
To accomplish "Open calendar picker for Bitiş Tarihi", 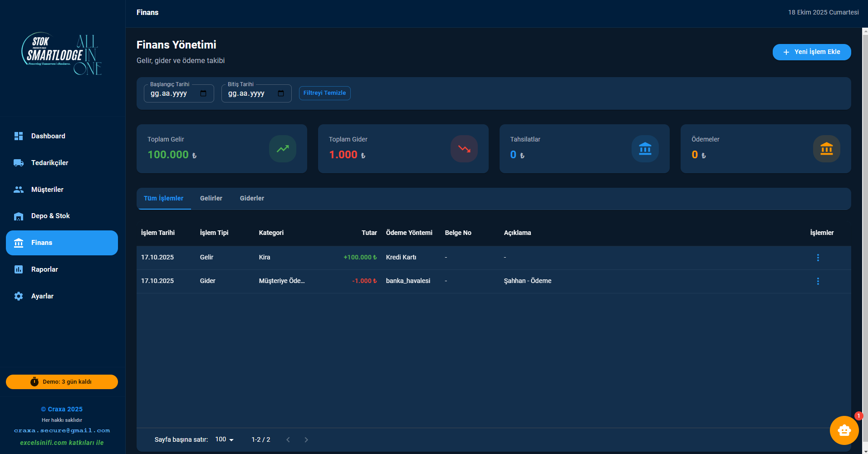I will (x=281, y=93).
